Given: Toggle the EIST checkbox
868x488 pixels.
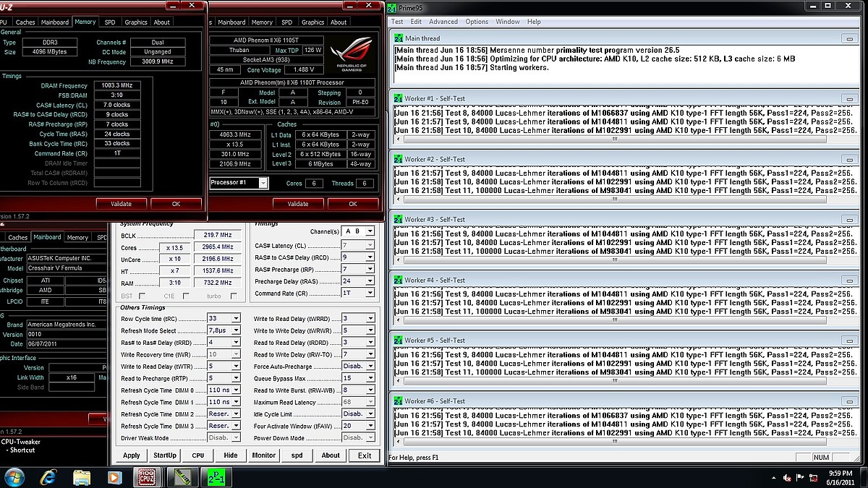Looking at the screenshot, I should (x=142, y=296).
